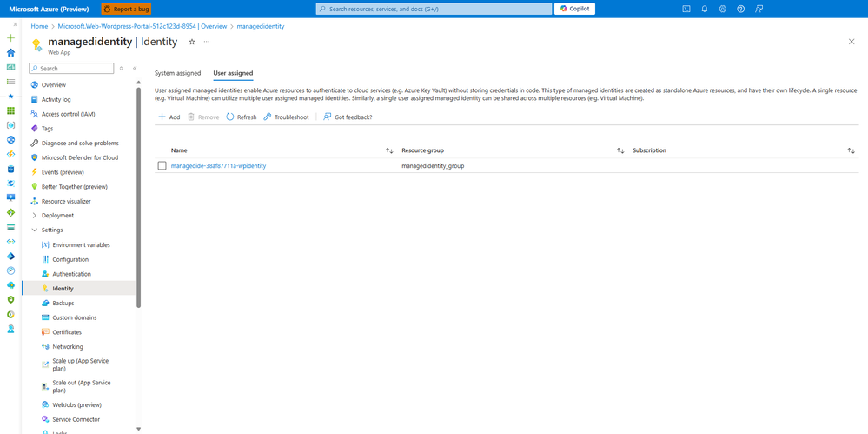Click the menu search expand/collapse arrows
The height and width of the screenshot is (434, 868).
[122, 68]
